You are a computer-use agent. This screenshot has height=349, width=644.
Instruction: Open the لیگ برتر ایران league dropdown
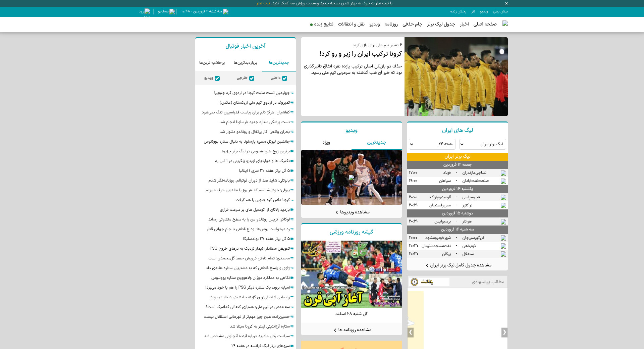pos(482,144)
